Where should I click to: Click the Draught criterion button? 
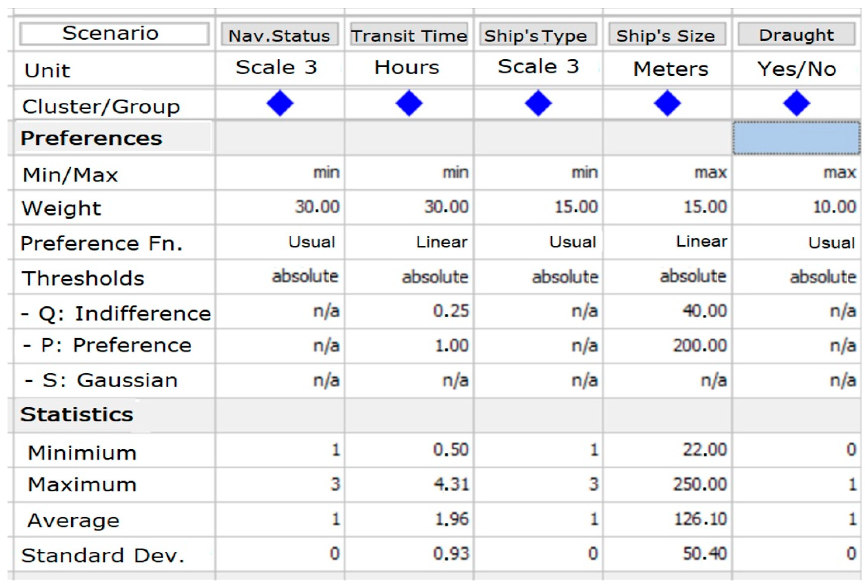point(796,34)
